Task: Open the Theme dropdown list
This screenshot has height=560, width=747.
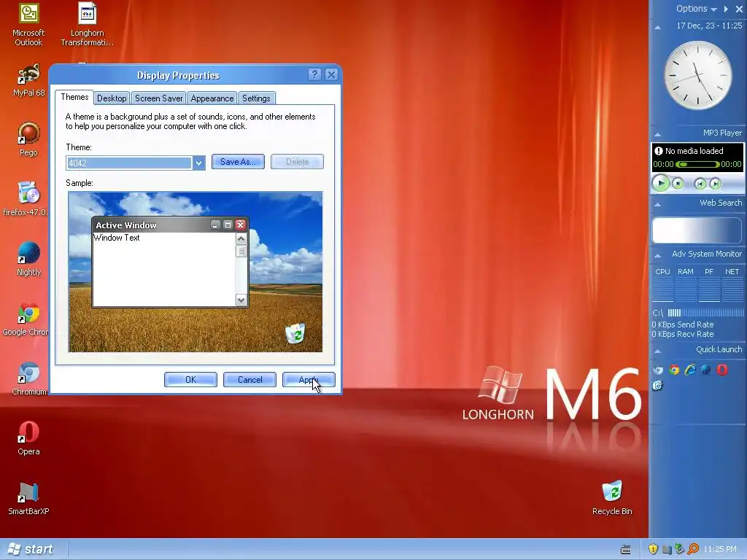Action: (198, 163)
